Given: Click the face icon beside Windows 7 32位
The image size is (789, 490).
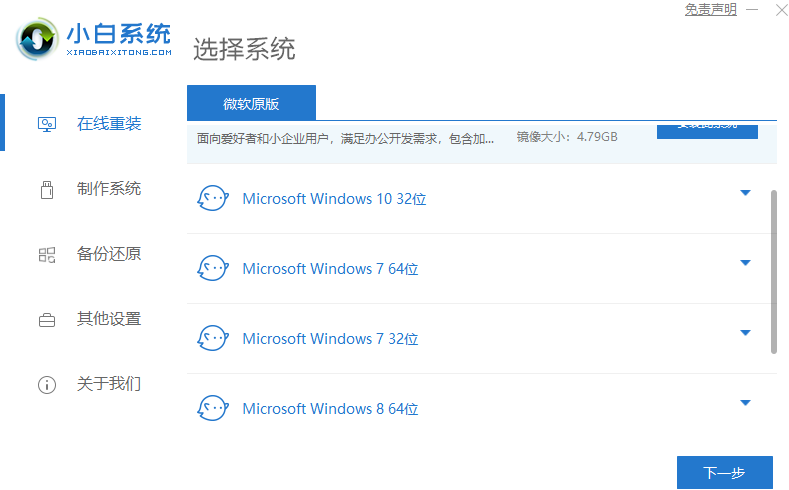Looking at the screenshot, I should [x=212, y=338].
